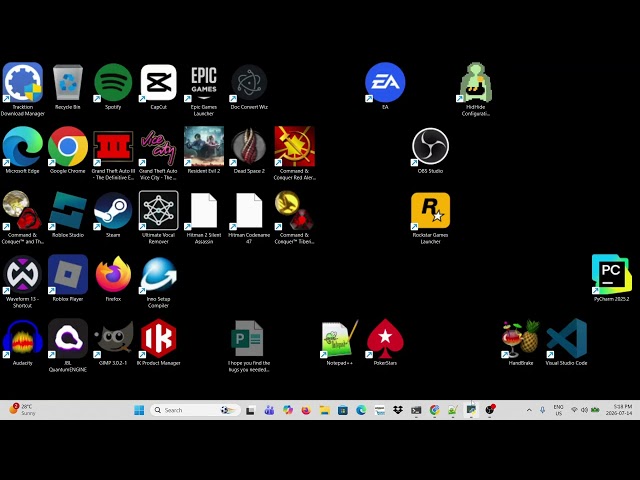The width and height of the screenshot is (640, 480).
Task: Select the GIMP 3.0.2-1 shortcut
Action: (113, 342)
